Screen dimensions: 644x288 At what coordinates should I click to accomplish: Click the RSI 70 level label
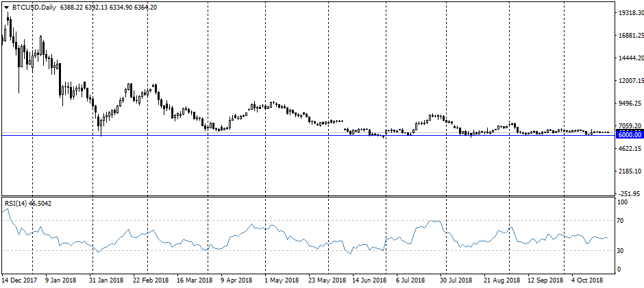(x=622, y=221)
